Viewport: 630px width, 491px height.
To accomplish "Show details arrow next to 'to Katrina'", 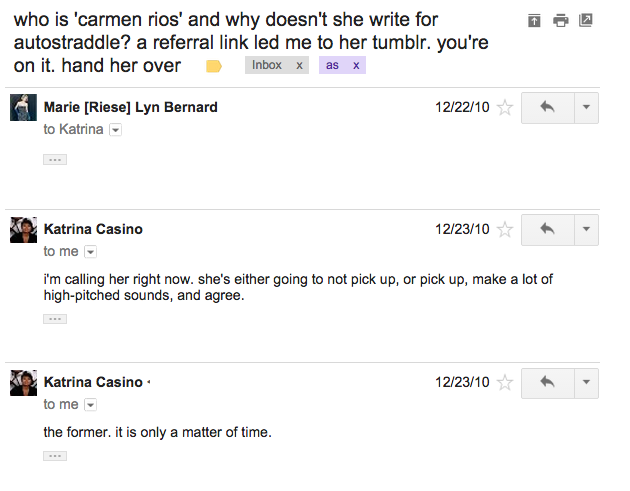I will pos(115,130).
